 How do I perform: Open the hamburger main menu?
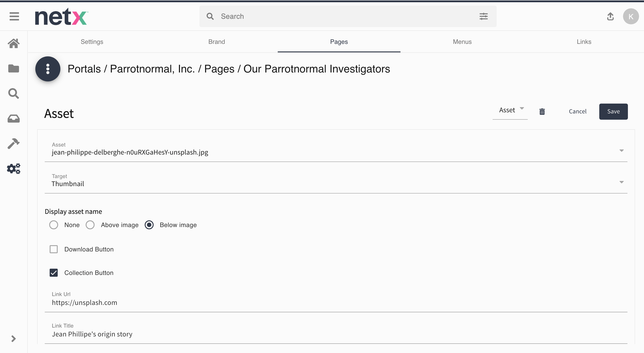pyautogui.click(x=14, y=17)
